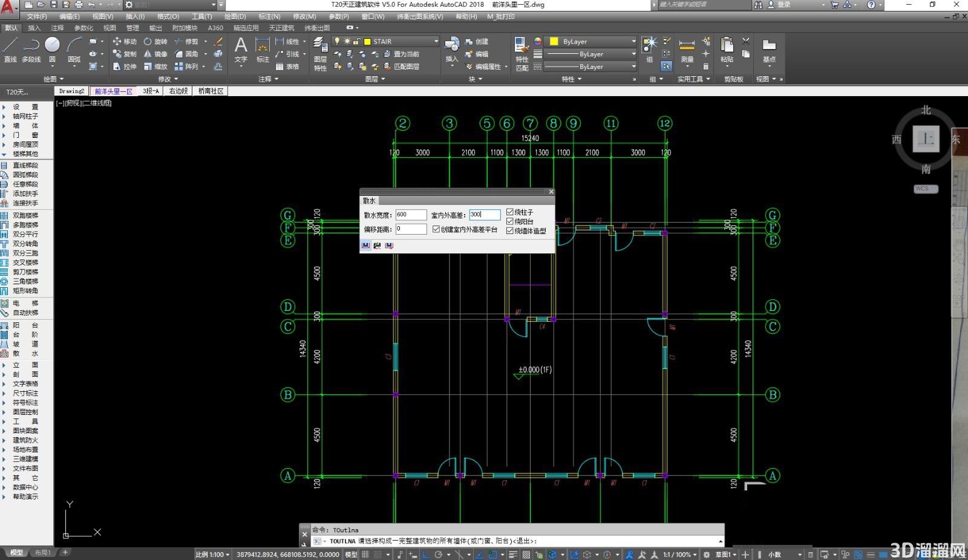Select the 文字 text tool
The width and height of the screenshot is (968, 560).
241,50
